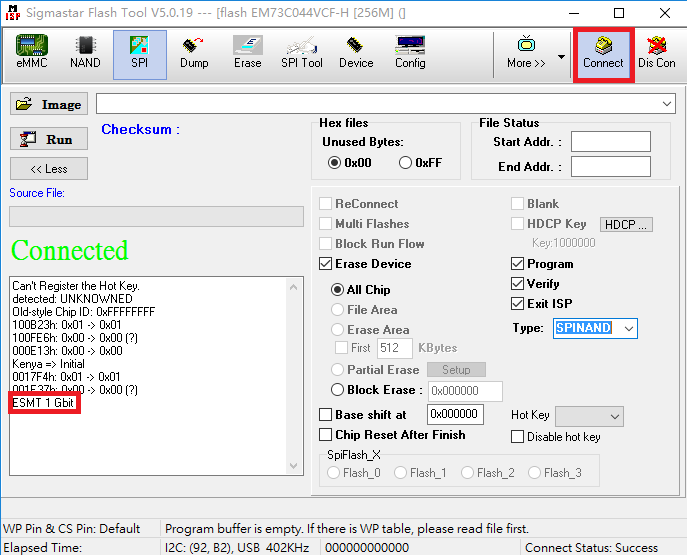Launch the SPI Tool
687x555 pixels.
pos(302,53)
